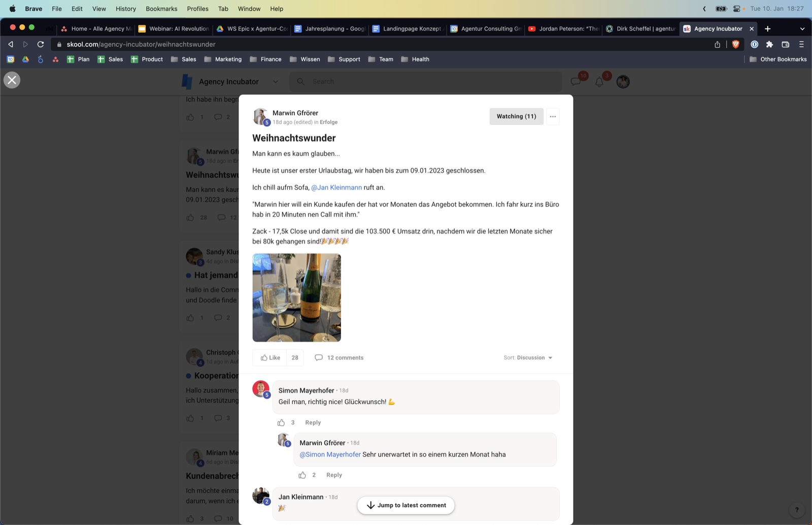
Task: Reply to Marwin Gförer's reply comment
Action: pyautogui.click(x=334, y=475)
